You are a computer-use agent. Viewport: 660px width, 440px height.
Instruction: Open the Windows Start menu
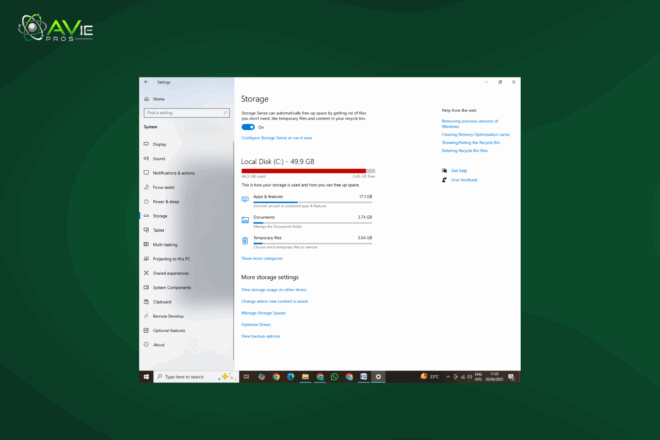pos(146,377)
